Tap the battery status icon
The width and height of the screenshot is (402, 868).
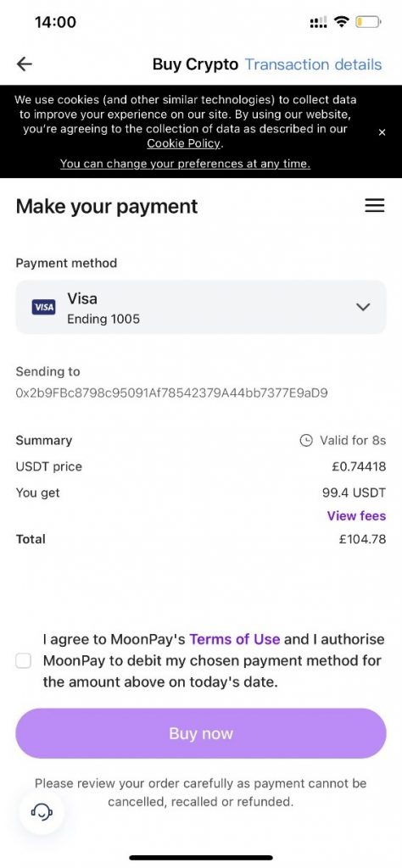click(x=368, y=22)
